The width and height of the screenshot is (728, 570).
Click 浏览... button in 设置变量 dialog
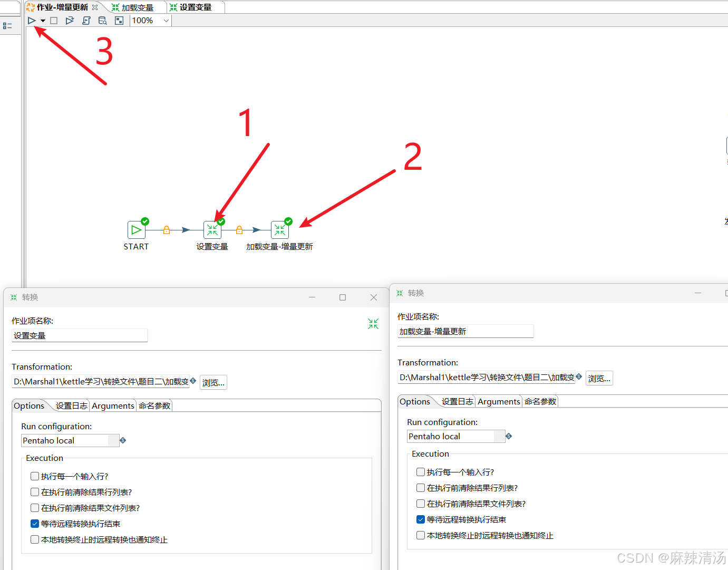[213, 382]
